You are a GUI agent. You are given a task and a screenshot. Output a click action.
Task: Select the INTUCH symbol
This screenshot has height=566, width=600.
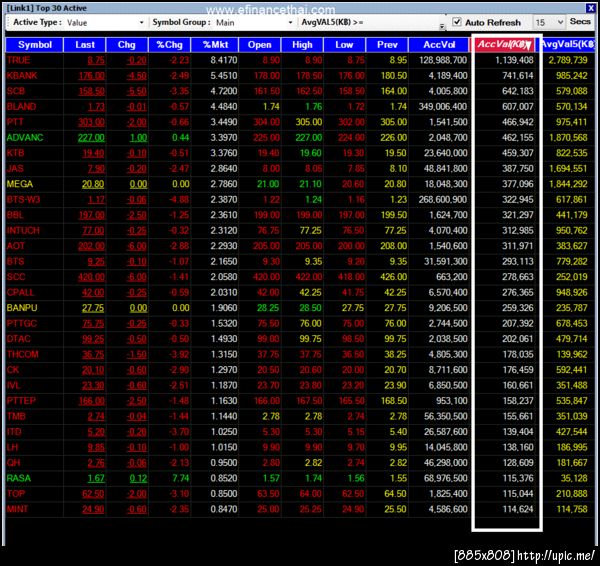(23, 230)
